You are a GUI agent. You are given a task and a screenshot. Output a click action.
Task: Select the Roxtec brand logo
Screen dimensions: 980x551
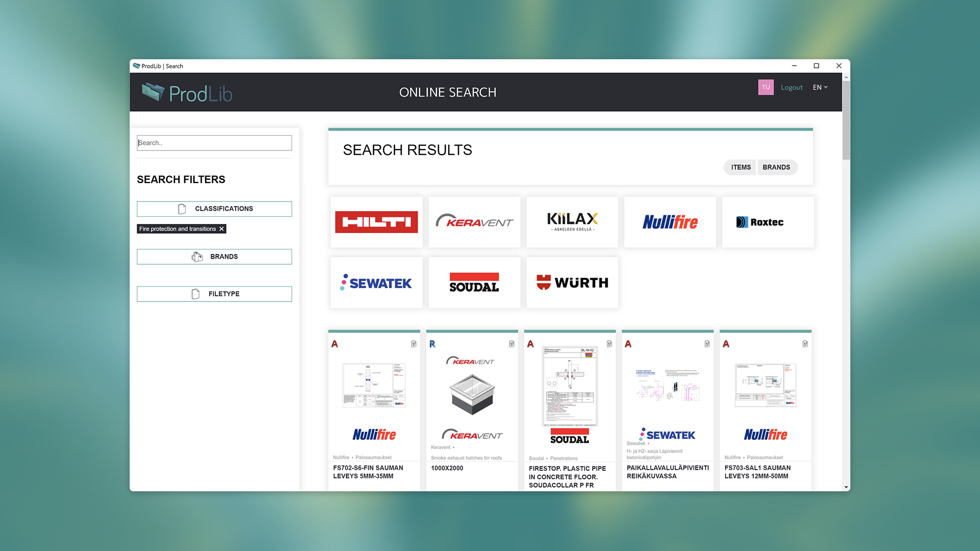point(768,222)
